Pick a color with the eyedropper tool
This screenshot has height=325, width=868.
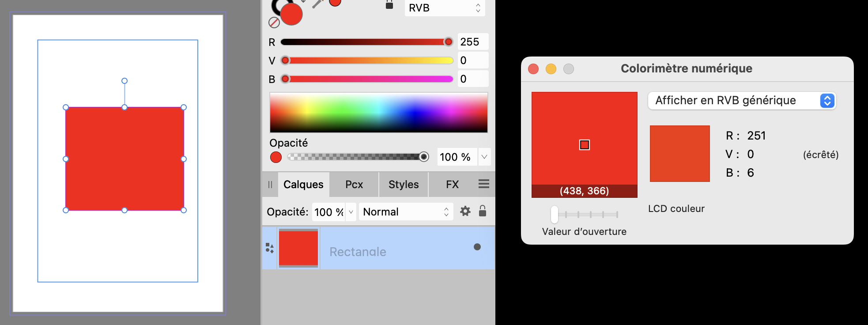(x=317, y=4)
